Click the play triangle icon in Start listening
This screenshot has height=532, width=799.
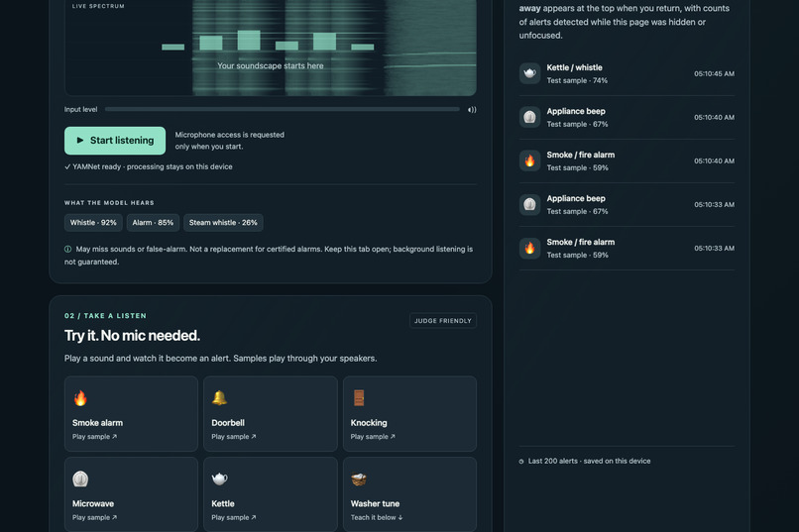pyautogui.click(x=80, y=140)
